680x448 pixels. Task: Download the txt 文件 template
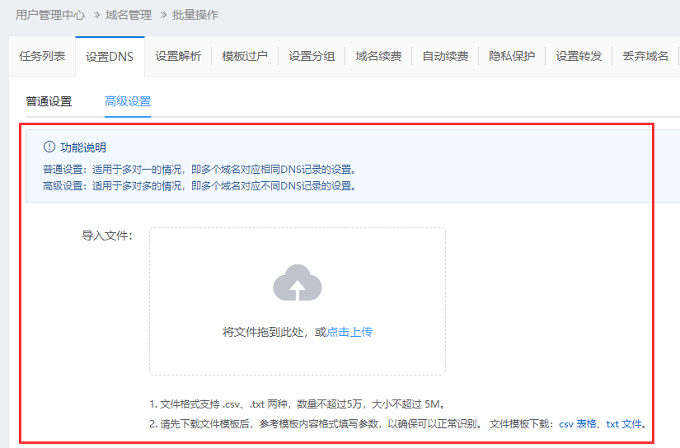(x=626, y=424)
